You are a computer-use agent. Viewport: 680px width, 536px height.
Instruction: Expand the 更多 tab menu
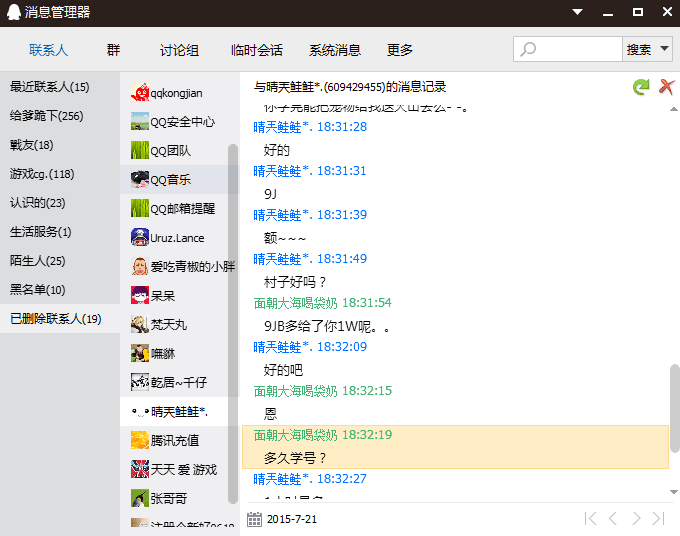tap(400, 50)
